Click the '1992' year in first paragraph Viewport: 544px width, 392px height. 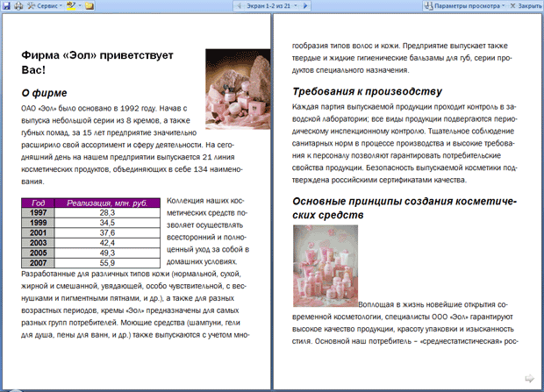130,109
